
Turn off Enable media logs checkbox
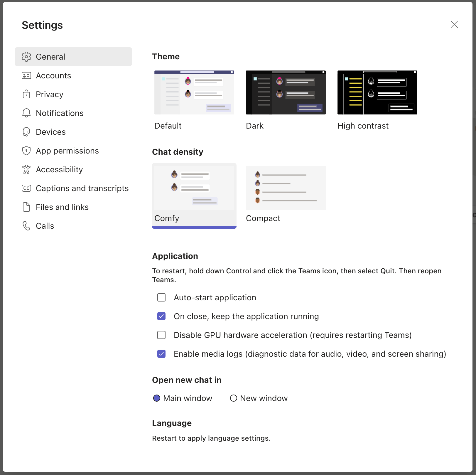(x=161, y=354)
